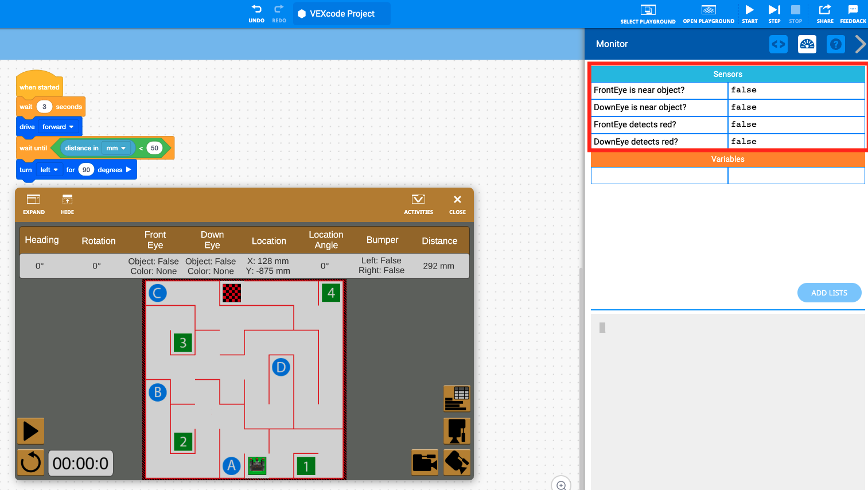This screenshot has height=490, width=868.
Task: Collapse the Monitor panel with the chevron
Action: 860,44
